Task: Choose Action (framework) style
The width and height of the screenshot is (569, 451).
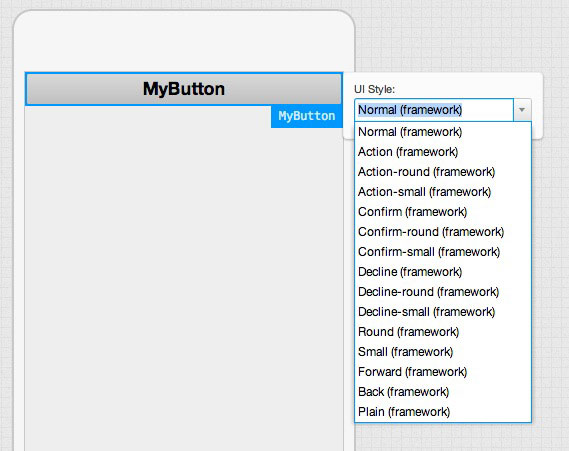Action: tap(443, 152)
